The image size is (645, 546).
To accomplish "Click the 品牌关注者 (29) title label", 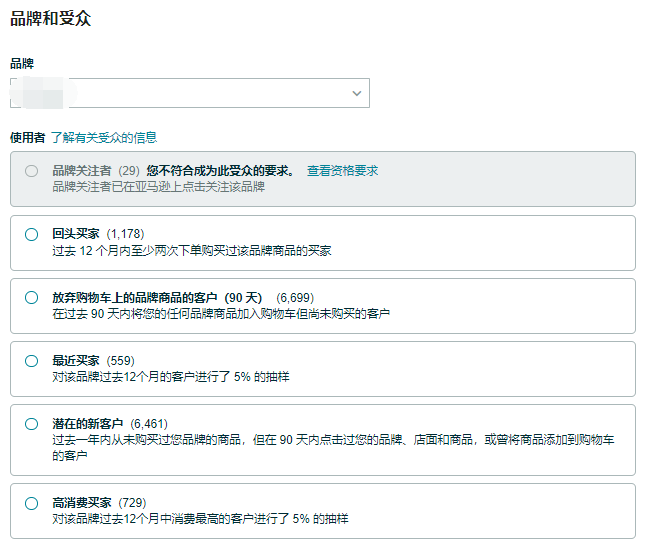I will pos(95,171).
